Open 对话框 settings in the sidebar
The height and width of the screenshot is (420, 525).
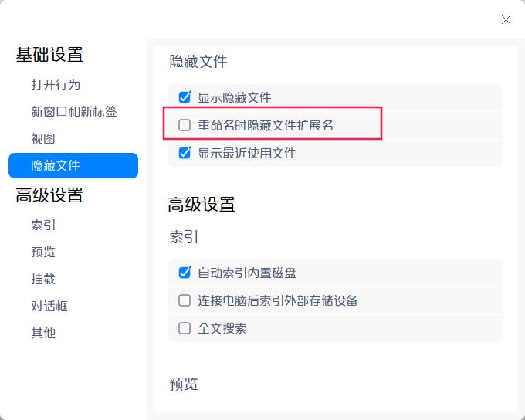click(49, 307)
